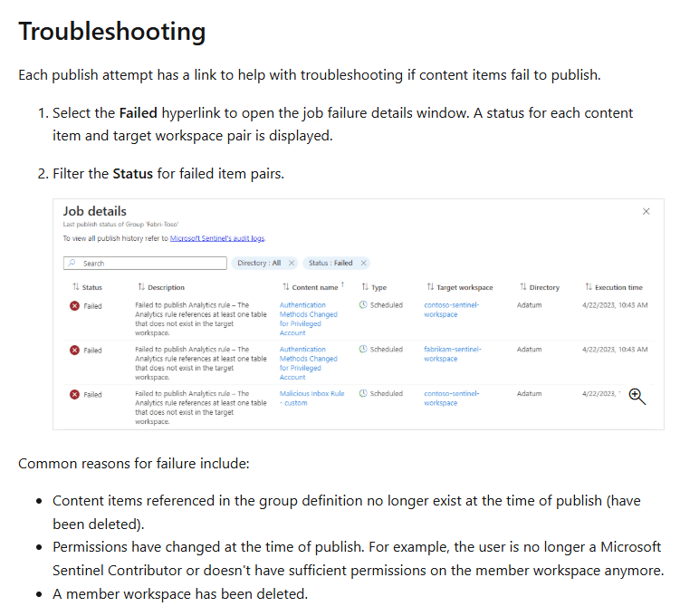Click the Malicious Inbox Rule Scheduled clock icon
Viewport: 680px width, 616px height.
(363, 394)
